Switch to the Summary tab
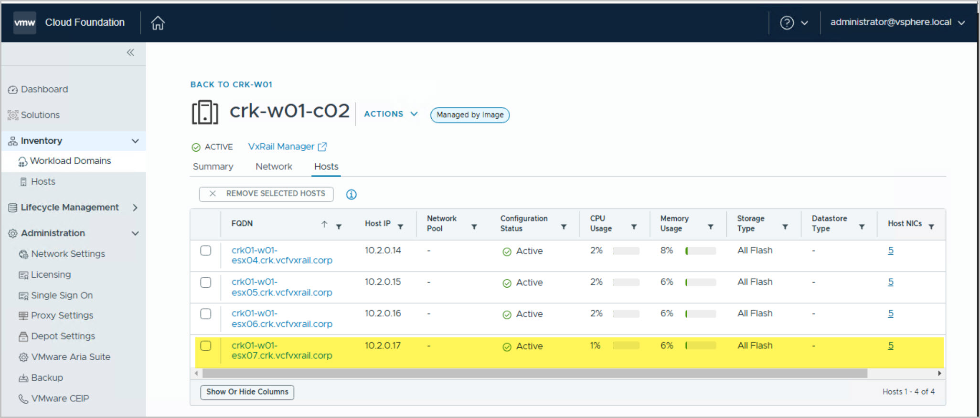This screenshot has width=980, height=418. [213, 167]
